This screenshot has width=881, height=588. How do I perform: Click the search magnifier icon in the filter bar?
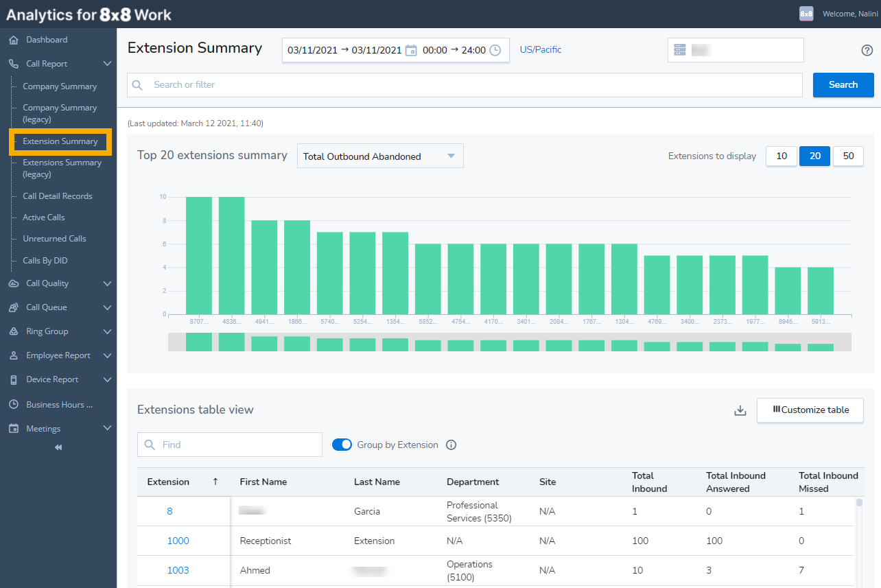(137, 84)
